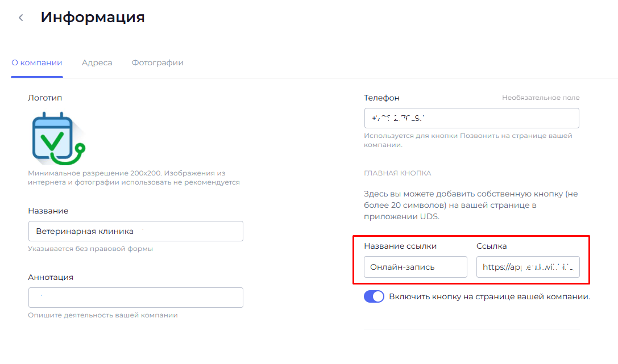Click the Логотип label

pos(45,98)
